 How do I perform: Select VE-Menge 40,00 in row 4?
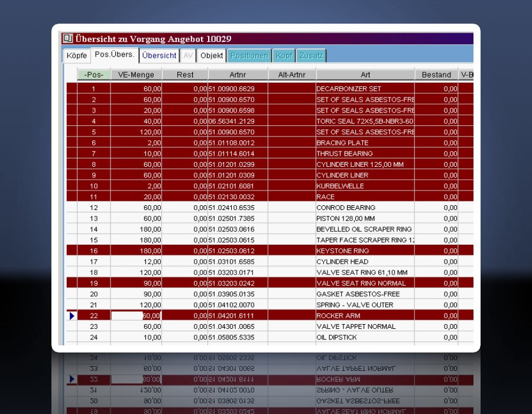pyautogui.click(x=136, y=121)
